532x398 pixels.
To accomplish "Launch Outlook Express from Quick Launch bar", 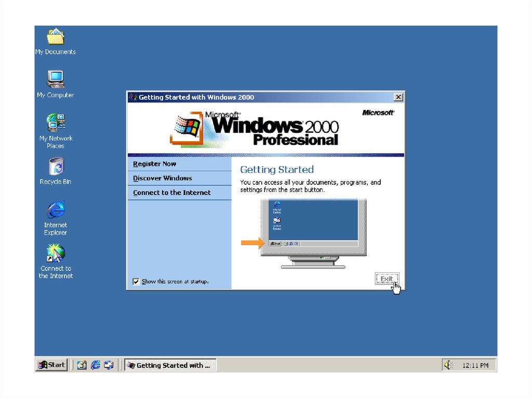I will 109,365.
